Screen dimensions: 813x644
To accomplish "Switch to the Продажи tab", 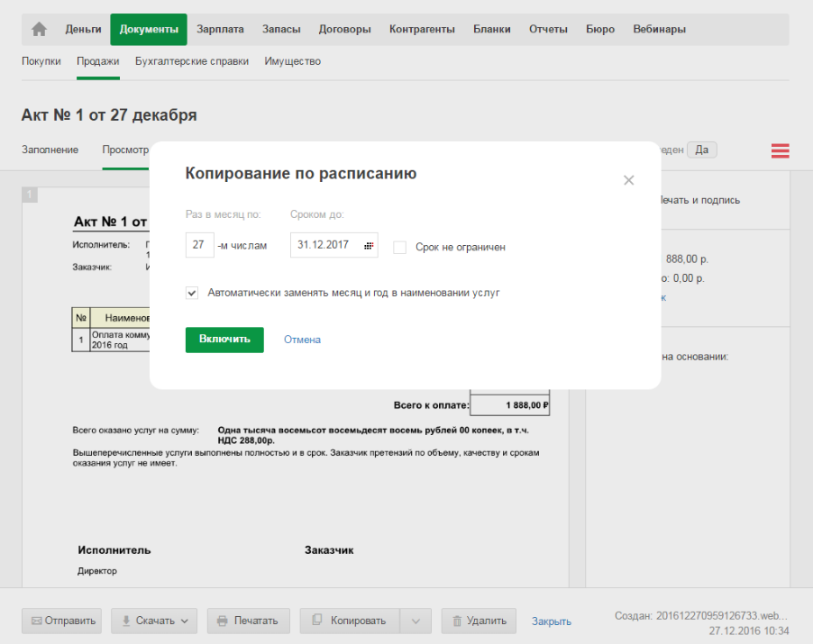I will (x=98, y=61).
